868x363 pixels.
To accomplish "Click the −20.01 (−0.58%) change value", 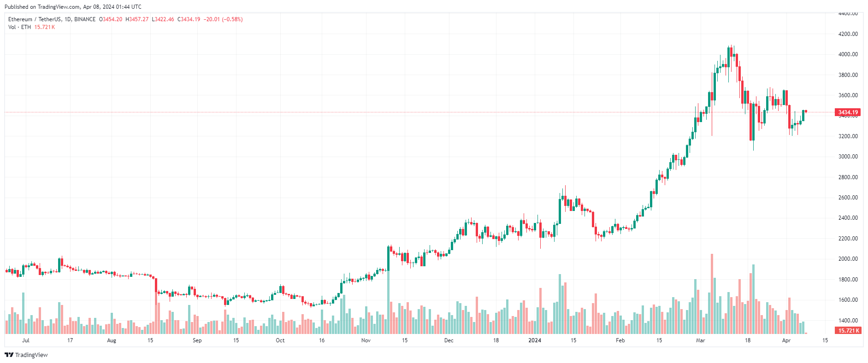I will (223, 19).
